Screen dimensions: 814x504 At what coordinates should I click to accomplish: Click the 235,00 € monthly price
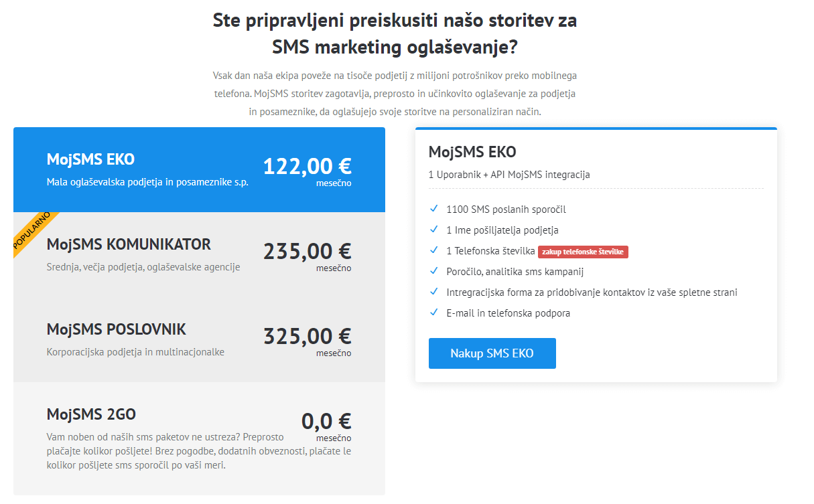coord(307,252)
